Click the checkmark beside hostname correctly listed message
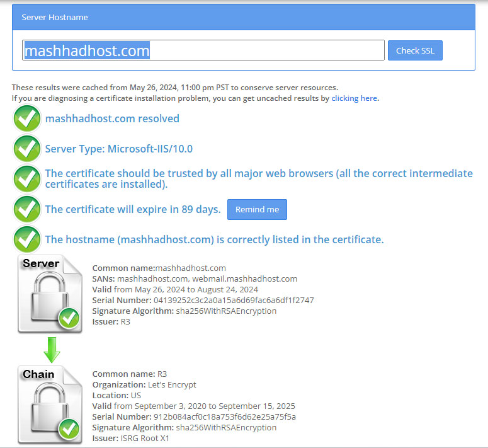The height and width of the screenshot is (448, 488). [x=27, y=239]
